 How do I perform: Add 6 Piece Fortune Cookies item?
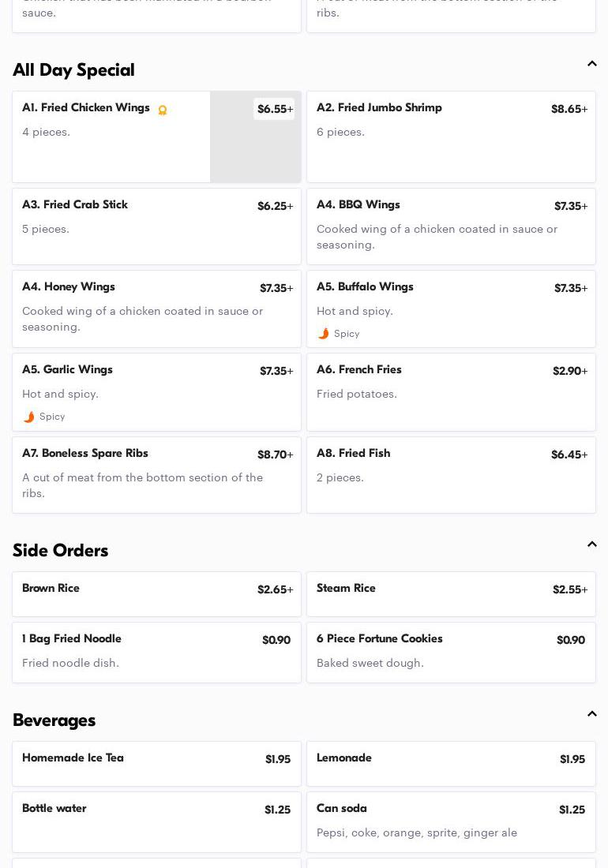(x=451, y=652)
